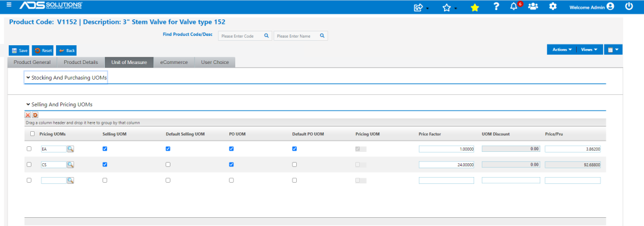Click the share/export icon in header
Screen dimensions: 644x226
pos(419,7)
